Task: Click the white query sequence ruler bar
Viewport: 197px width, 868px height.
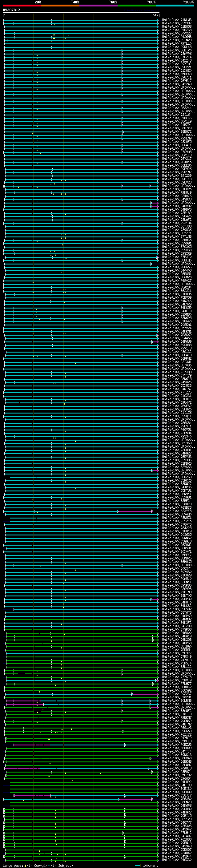Action: tap(81, 12)
